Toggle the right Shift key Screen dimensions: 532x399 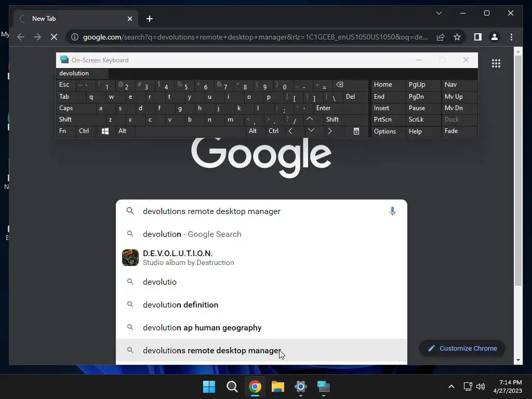pos(345,119)
